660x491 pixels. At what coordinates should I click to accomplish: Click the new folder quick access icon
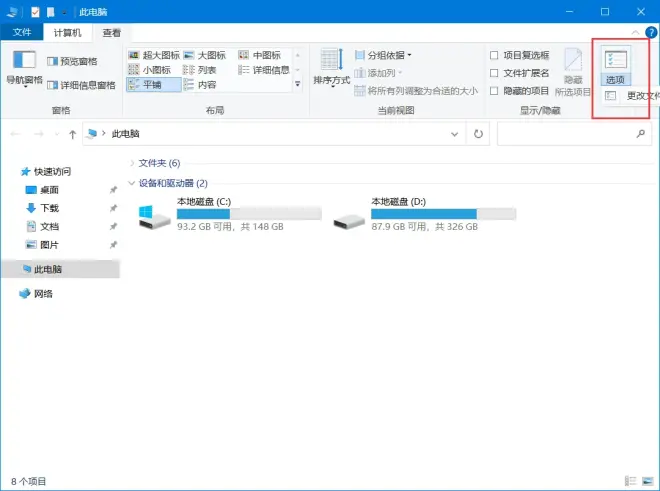click(x=51, y=12)
